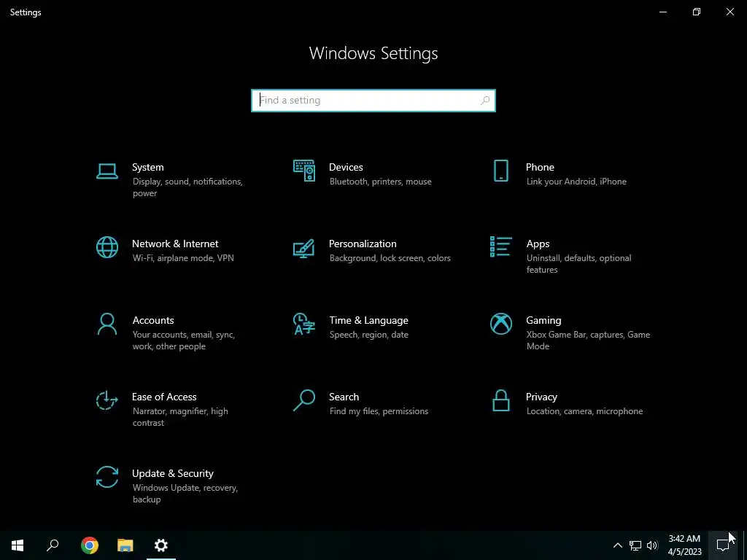
Task: Open the Time & Language icon
Action: point(304,324)
